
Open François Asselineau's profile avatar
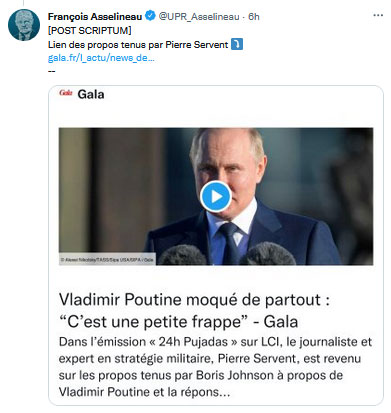[x=24, y=25]
